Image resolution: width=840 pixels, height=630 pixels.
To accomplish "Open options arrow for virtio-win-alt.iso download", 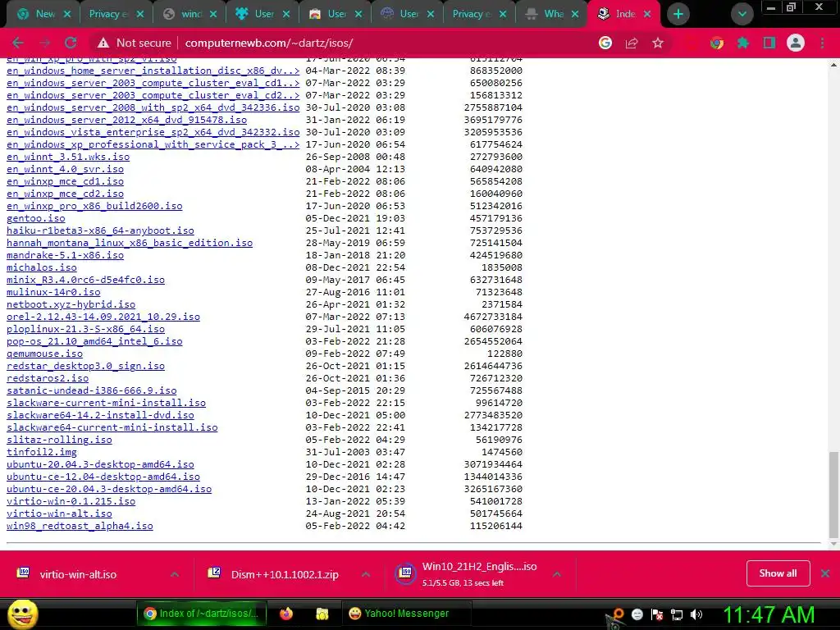I will 175,574.
